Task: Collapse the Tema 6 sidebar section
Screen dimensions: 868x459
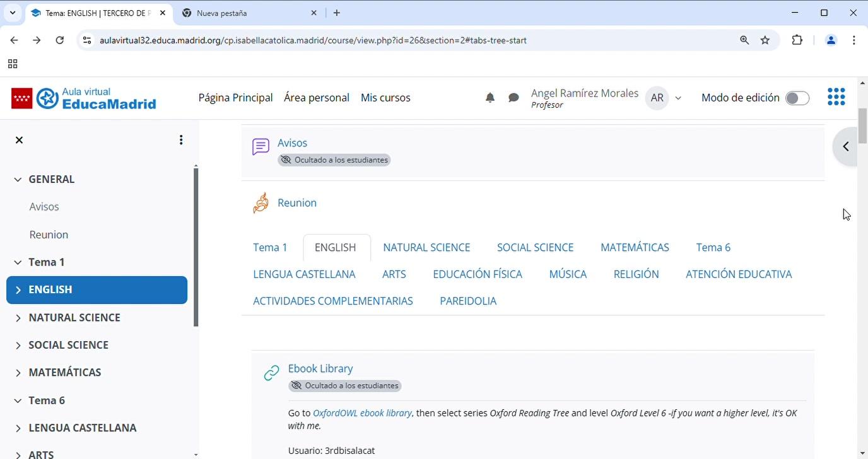Action: pos(18,400)
